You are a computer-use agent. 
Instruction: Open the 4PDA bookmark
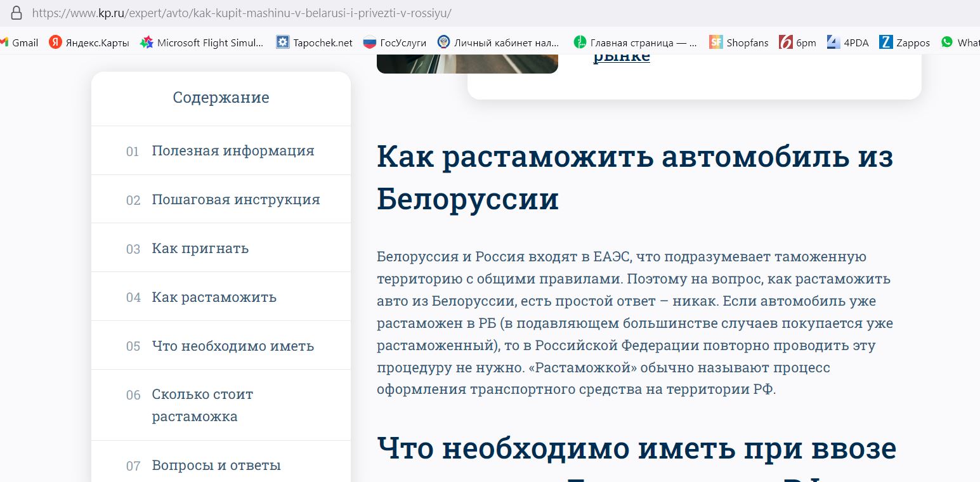tap(848, 42)
